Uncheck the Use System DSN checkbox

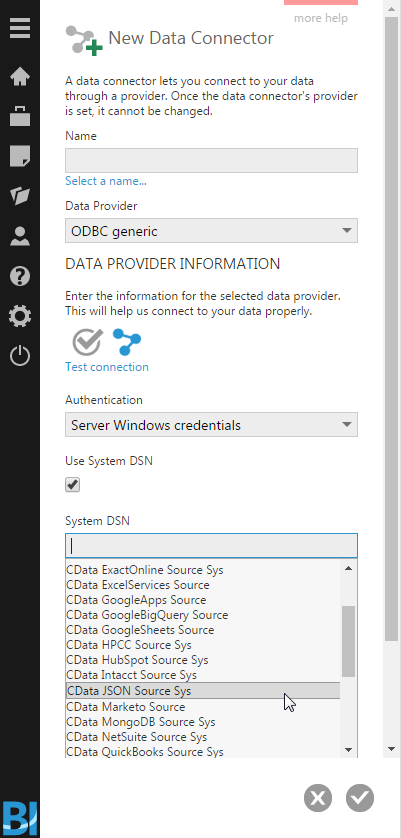pyautogui.click(x=72, y=485)
